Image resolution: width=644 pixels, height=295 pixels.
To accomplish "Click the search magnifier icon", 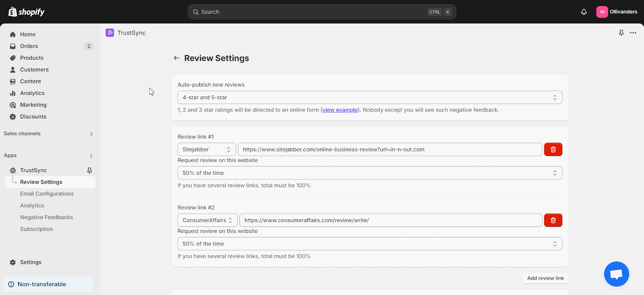I will tap(196, 12).
